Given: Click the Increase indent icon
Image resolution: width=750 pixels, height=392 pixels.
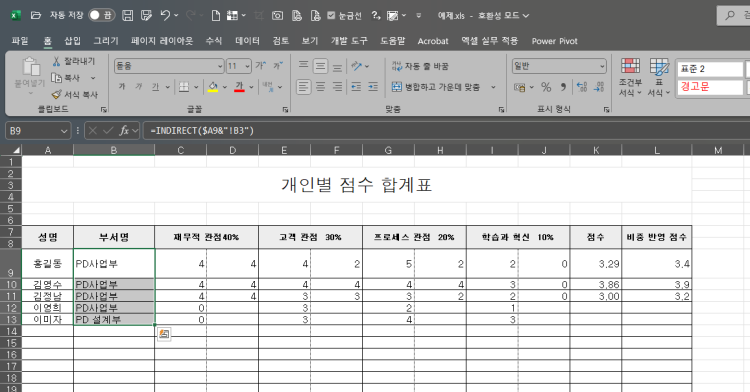Looking at the screenshot, I should [373, 87].
